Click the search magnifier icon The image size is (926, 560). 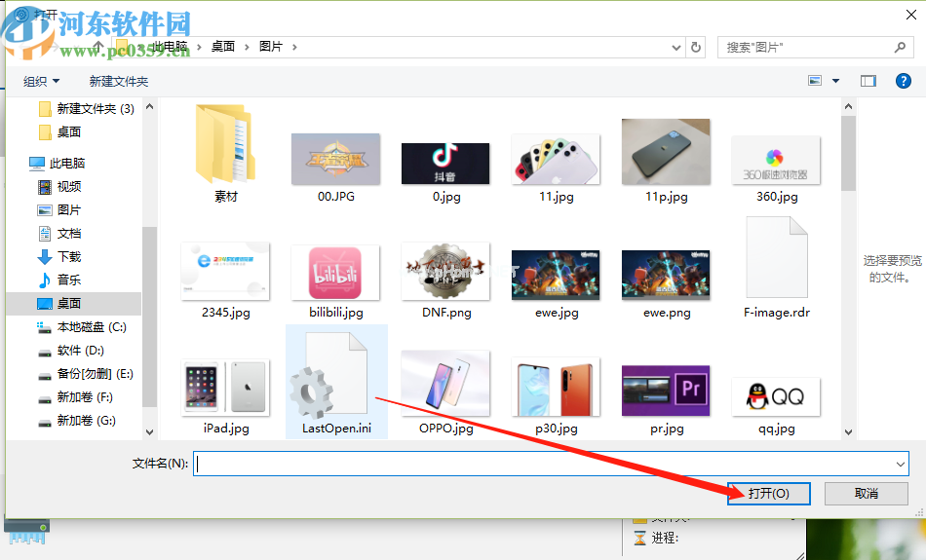coord(900,47)
